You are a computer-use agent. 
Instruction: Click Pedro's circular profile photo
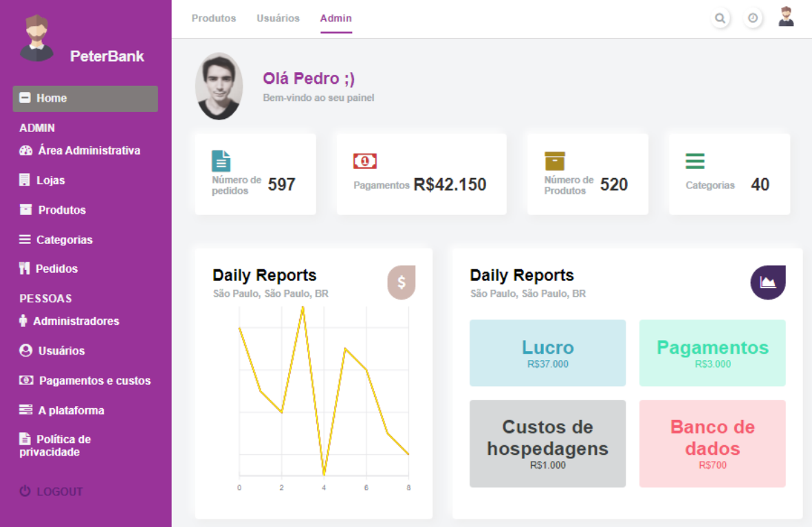click(219, 86)
